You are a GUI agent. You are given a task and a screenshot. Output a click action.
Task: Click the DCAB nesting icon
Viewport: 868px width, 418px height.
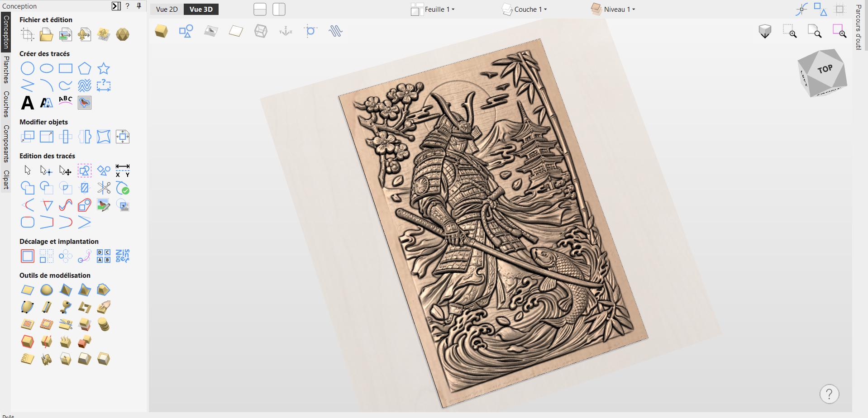104,256
